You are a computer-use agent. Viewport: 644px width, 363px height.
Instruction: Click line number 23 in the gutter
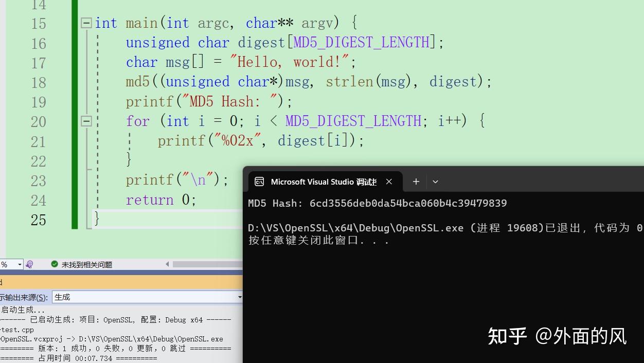pos(39,180)
